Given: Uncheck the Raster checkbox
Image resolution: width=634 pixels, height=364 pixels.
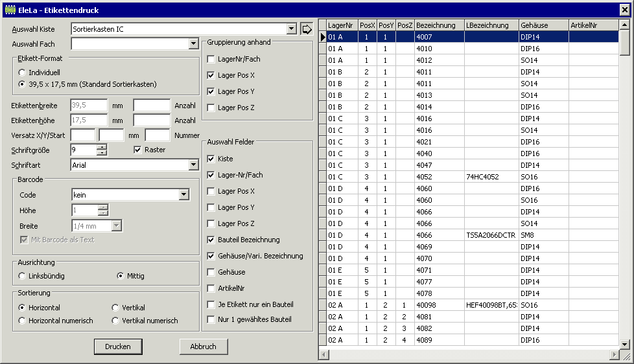Looking at the screenshot, I should [137, 150].
